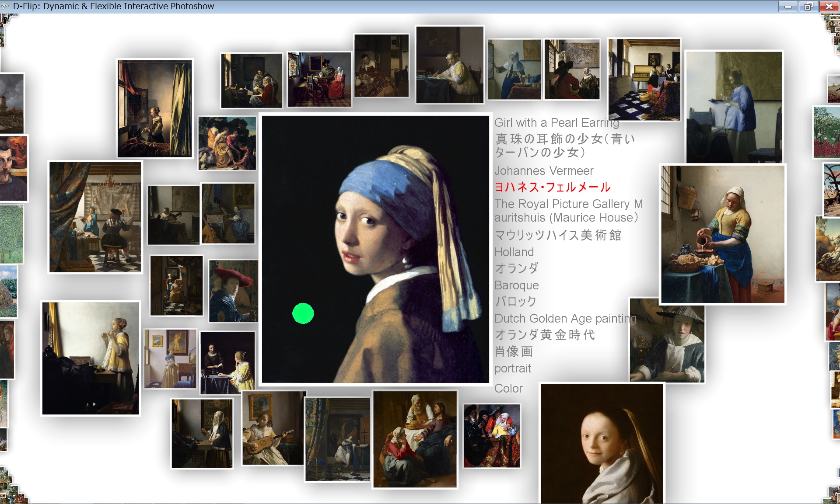Image resolution: width=840 pixels, height=504 pixels.
Task: Click the green orchard painting at left edge
Action: tap(11, 234)
